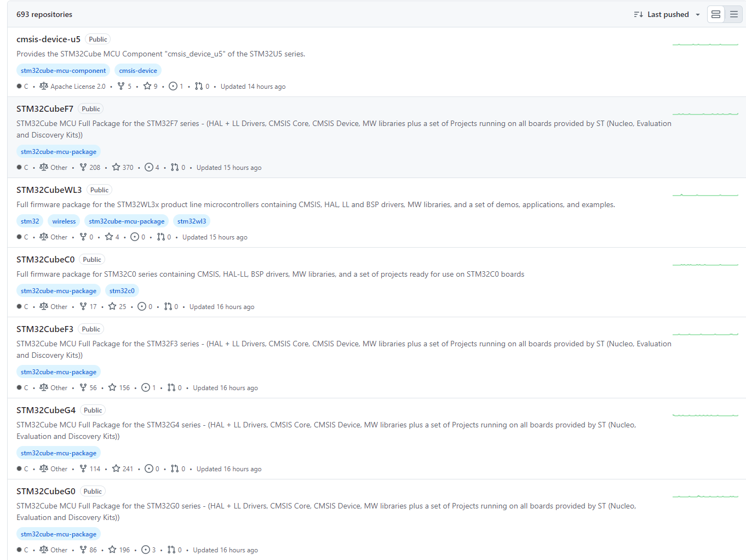Open pull requests icon for cmsis-device-u5
Image resolution: width=746 pixels, height=560 pixels.
199,86
